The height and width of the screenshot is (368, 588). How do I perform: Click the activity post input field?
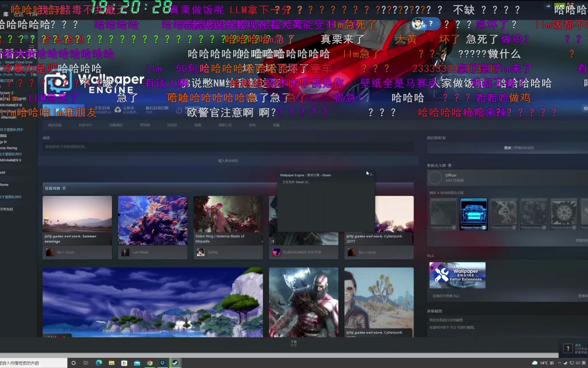(228, 147)
